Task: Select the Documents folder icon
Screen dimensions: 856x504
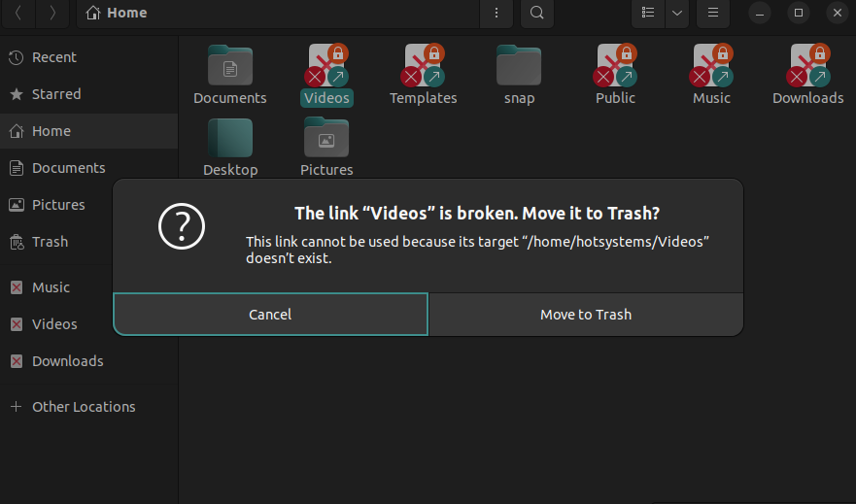Action: pyautogui.click(x=230, y=65)
